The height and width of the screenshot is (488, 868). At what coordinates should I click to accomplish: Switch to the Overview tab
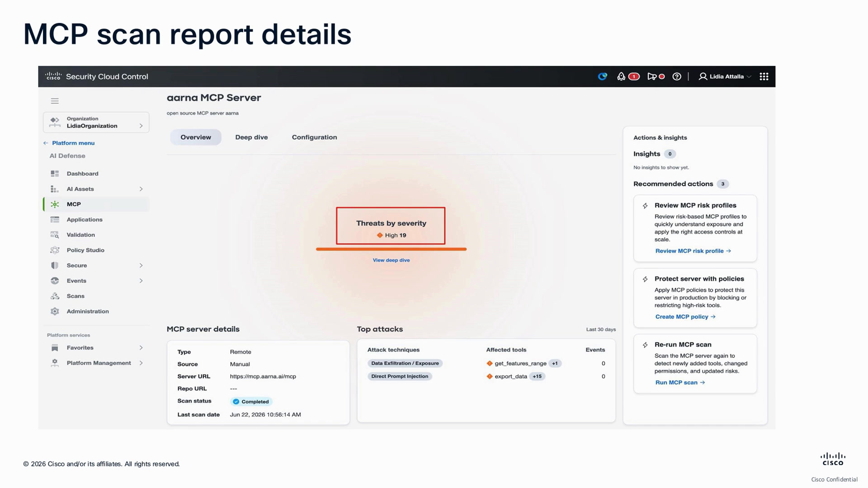point(196,137)
